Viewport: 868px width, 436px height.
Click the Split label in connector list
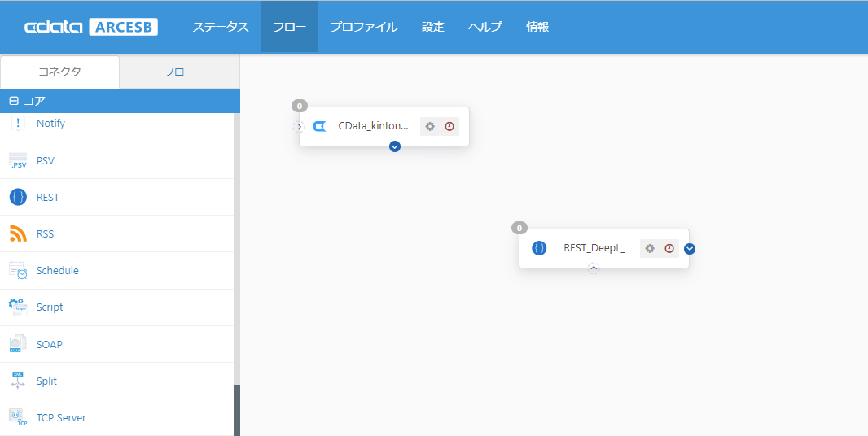click(47, 381)
